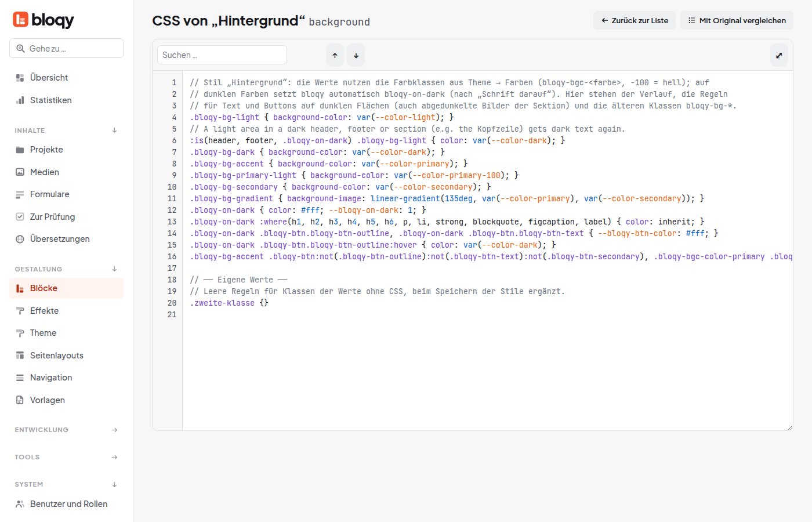Click the Seitenlayouts layout icon
This screenshot has height=522, width=812.
point(20,356)
